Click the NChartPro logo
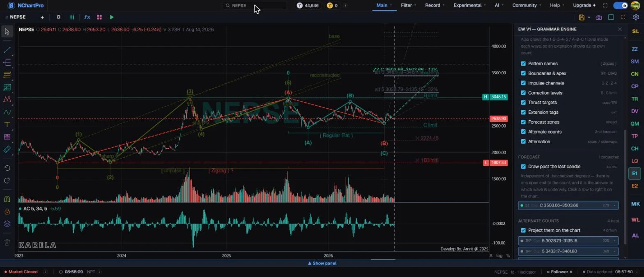This screenshot has width=644, height=277. pos(25,5)
